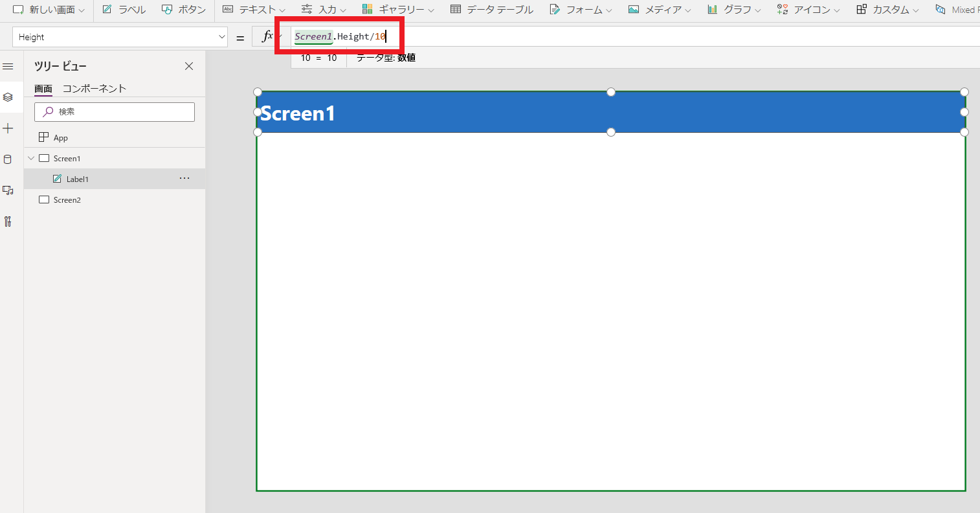
Task: Open the Tree view layers icon
Action: (x=8, y=97)
